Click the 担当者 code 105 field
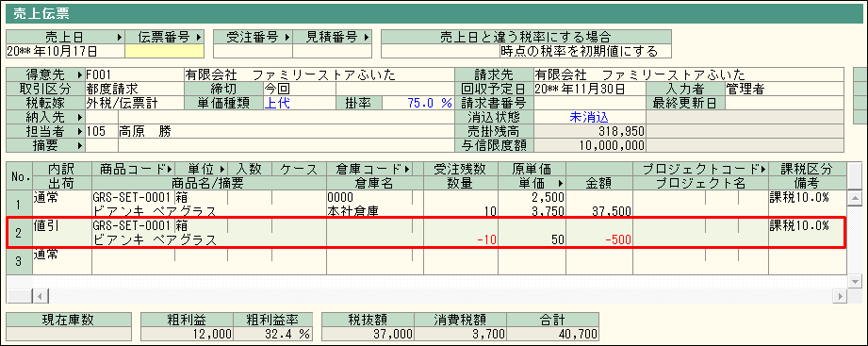868x346 pixels. [x=102, y=131]
